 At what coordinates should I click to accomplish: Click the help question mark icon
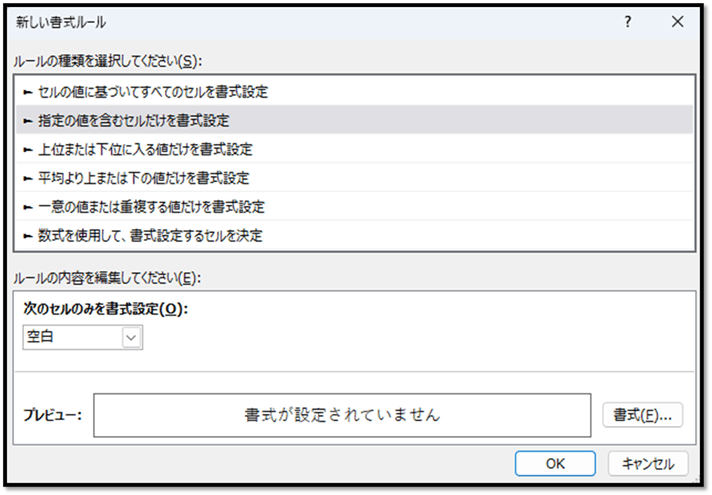click(627, 21)
